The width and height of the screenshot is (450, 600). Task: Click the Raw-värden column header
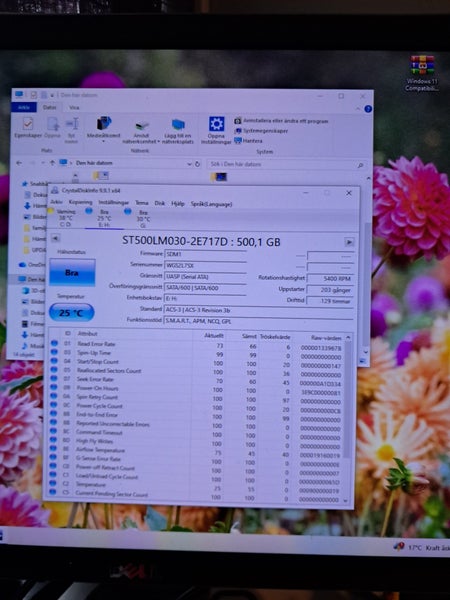coord(326,338)
